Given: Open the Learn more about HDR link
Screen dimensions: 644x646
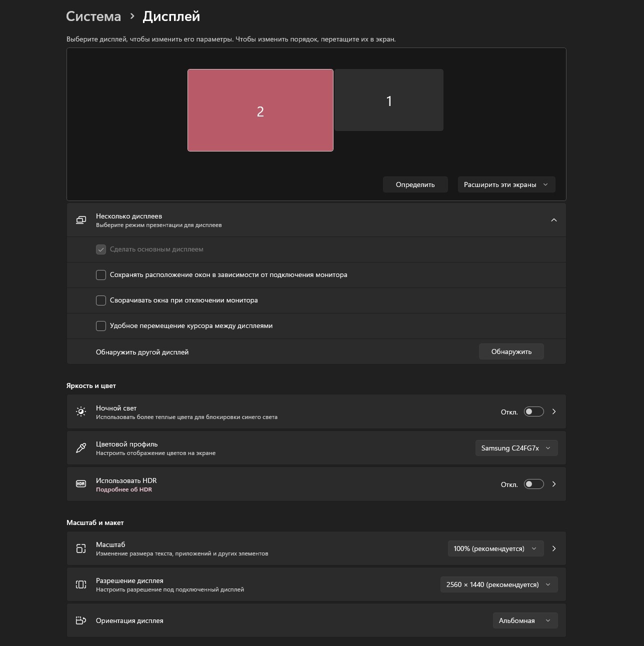Looking at the screenshot, I should coord(124,489).
